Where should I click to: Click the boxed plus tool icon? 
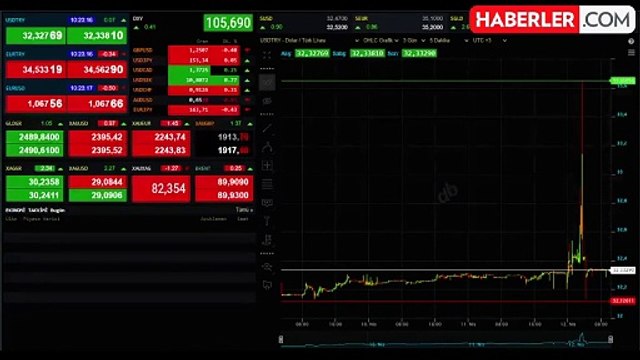[267, 165]
